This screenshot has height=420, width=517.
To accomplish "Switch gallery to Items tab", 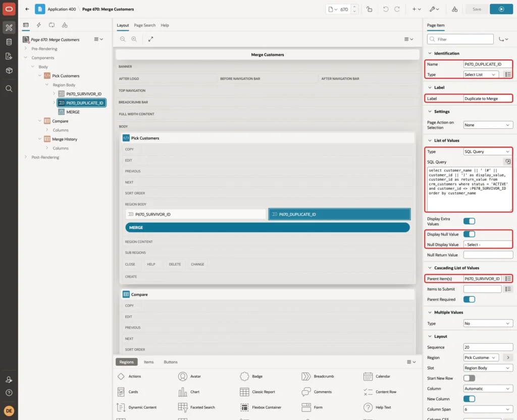I will pos(149,362).
